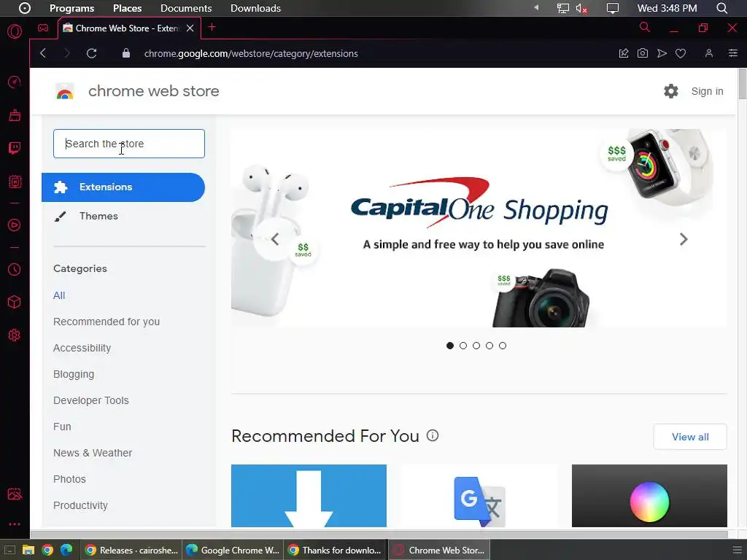Viewport: 747px width, 560px height.
Task: Focus the Search the store field
Action: point(129,144)
